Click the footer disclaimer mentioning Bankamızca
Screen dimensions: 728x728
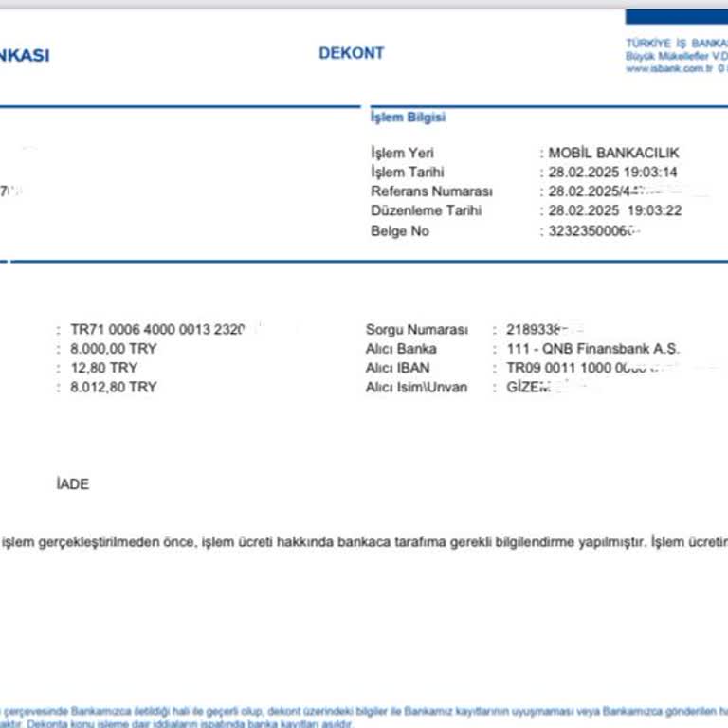click(364, 717)
